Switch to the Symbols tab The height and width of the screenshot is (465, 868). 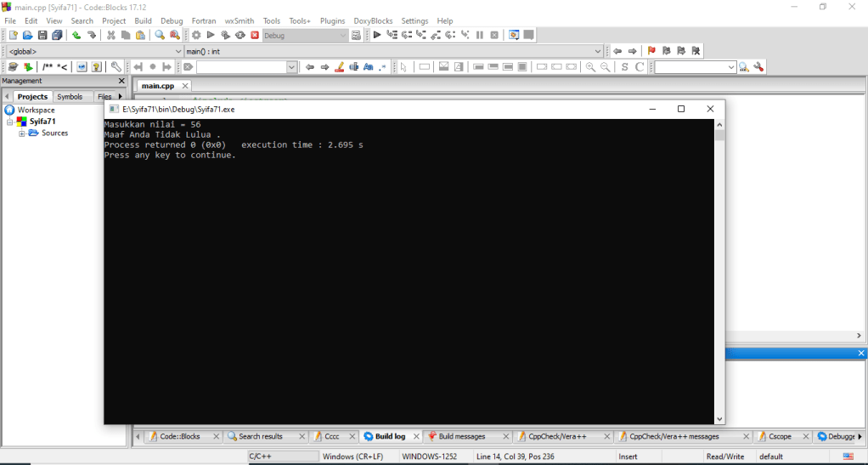(70, 97)
